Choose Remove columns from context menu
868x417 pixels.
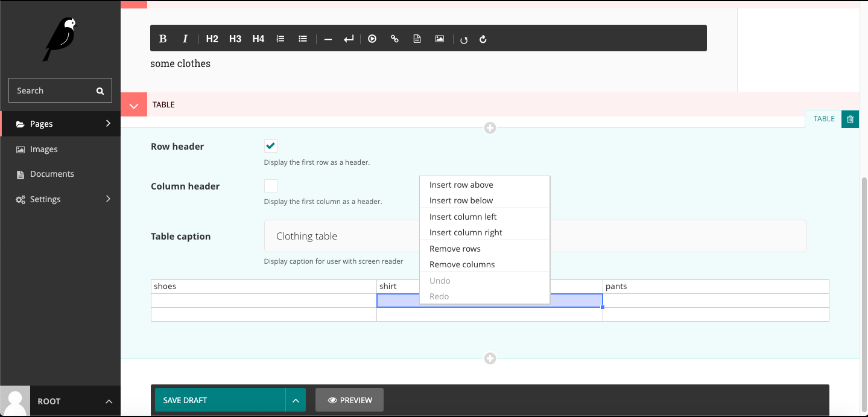pyautogui.click(x=484, y=264)
